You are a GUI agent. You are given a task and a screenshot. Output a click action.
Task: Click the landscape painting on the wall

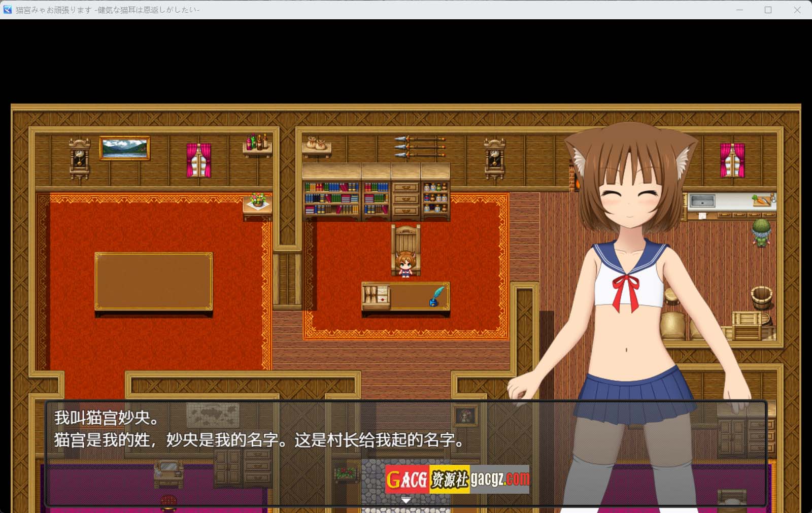(124, 148)
